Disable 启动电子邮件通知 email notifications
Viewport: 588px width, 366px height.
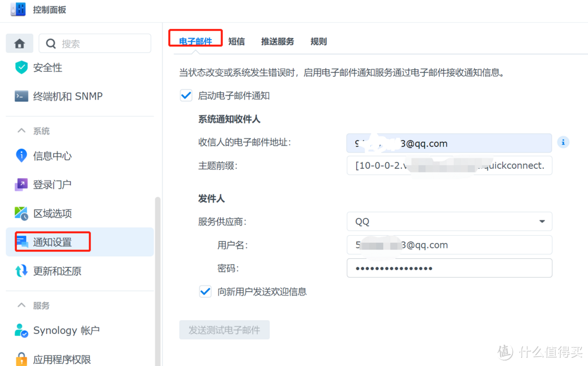186,95
